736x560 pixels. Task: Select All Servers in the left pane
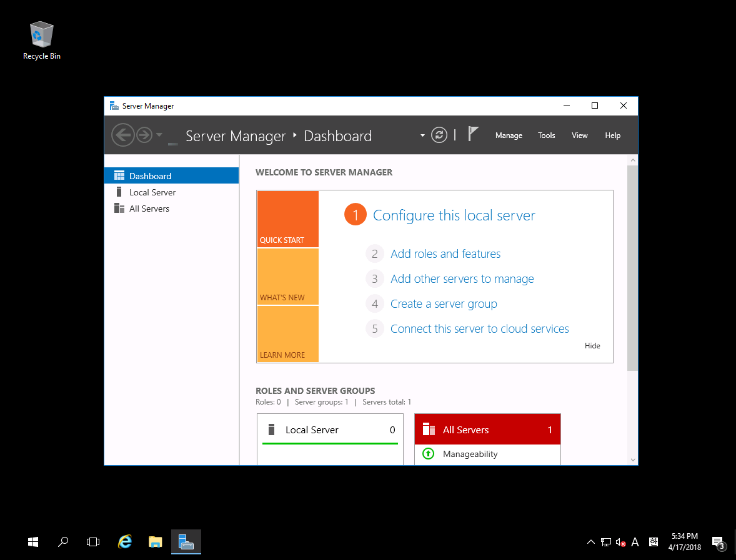coord(171,209)
